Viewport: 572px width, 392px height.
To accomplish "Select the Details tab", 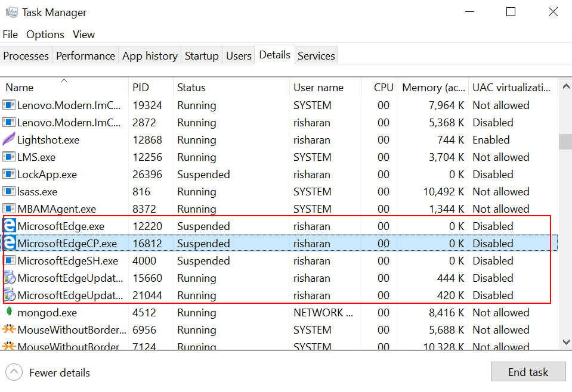I will 275,55.
